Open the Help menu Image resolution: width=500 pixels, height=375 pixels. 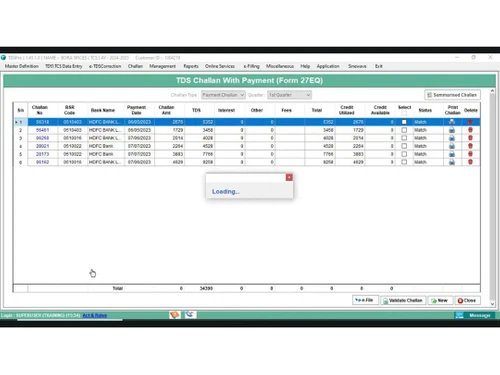tap(305, 66)
